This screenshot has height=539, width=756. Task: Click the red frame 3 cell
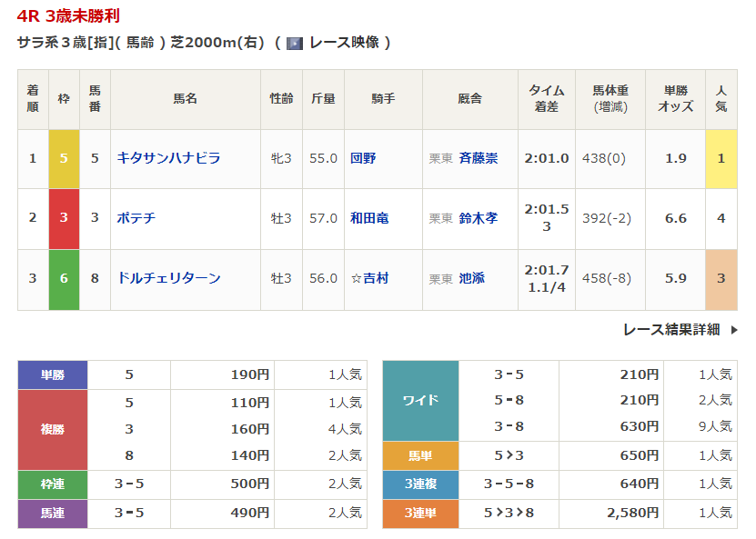tap(64, 218)
